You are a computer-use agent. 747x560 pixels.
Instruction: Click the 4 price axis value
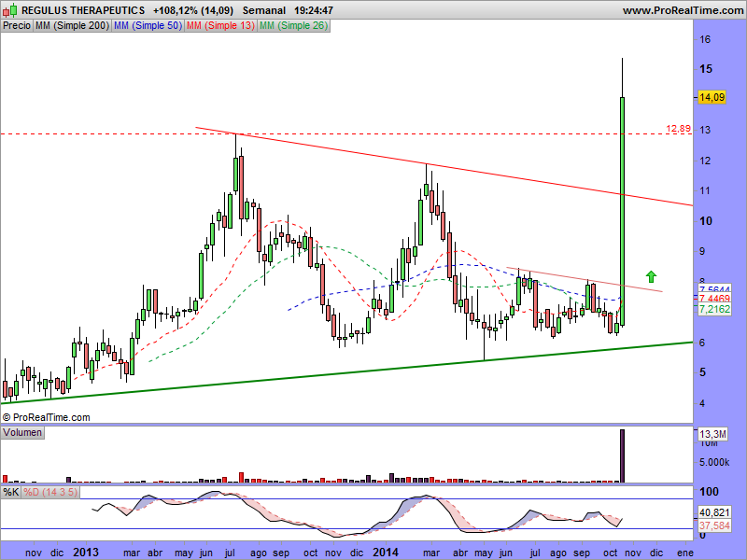[702, 403]
